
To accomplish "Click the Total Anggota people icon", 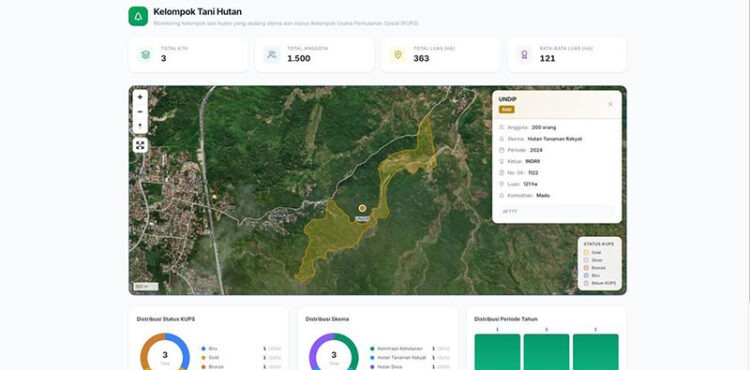I will pyautogui.click(x=272, y=54).
